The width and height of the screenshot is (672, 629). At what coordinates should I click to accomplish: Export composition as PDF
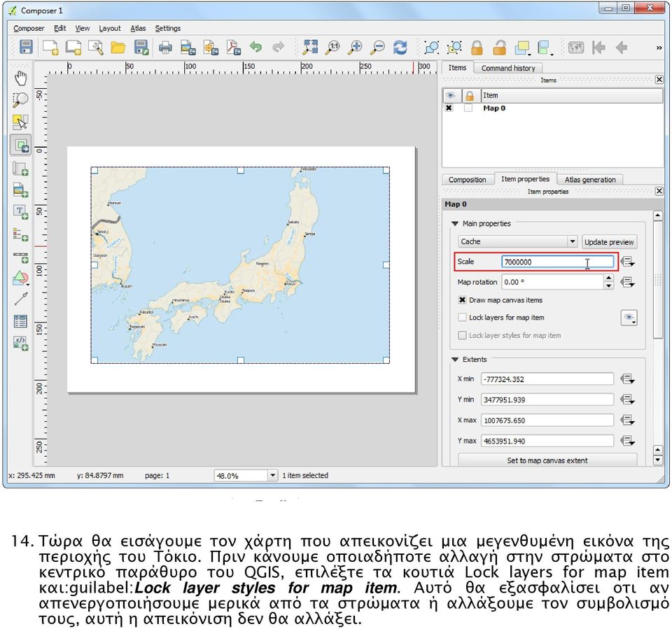[x=234, y=47]
